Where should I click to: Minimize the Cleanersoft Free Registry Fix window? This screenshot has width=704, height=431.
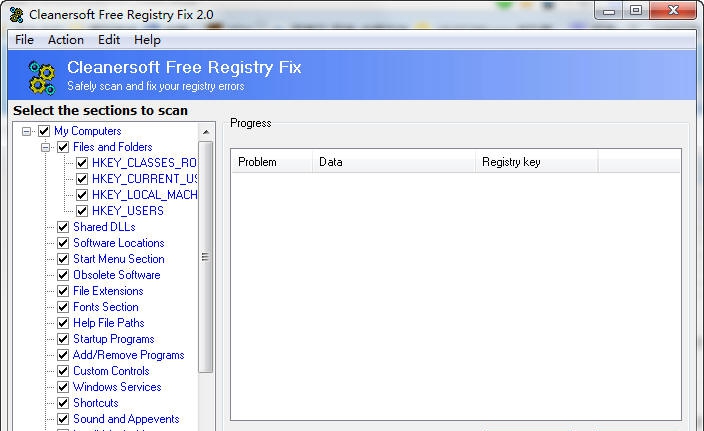coord(609,11)
